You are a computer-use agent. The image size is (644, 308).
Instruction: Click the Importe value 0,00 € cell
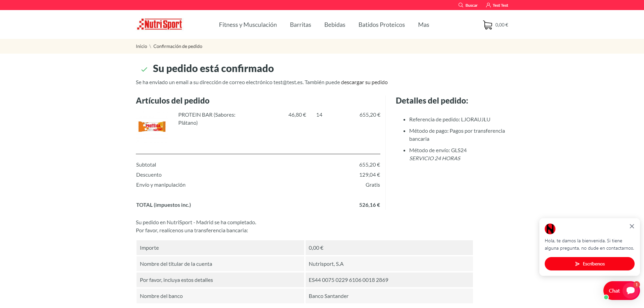(389, 248)
